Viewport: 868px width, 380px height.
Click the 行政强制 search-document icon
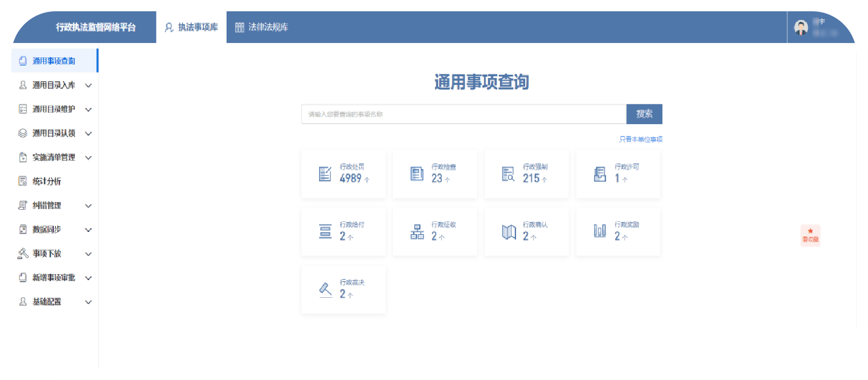coord(508,174)
